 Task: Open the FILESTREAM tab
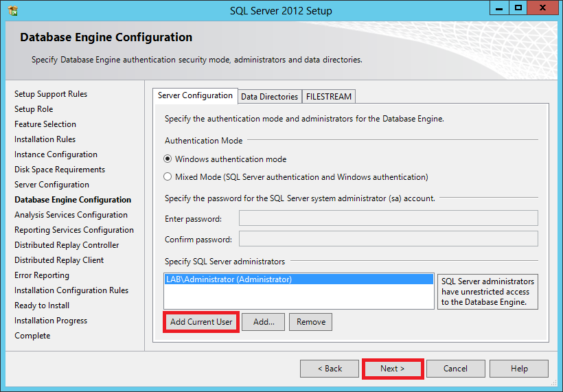[328, 97]
